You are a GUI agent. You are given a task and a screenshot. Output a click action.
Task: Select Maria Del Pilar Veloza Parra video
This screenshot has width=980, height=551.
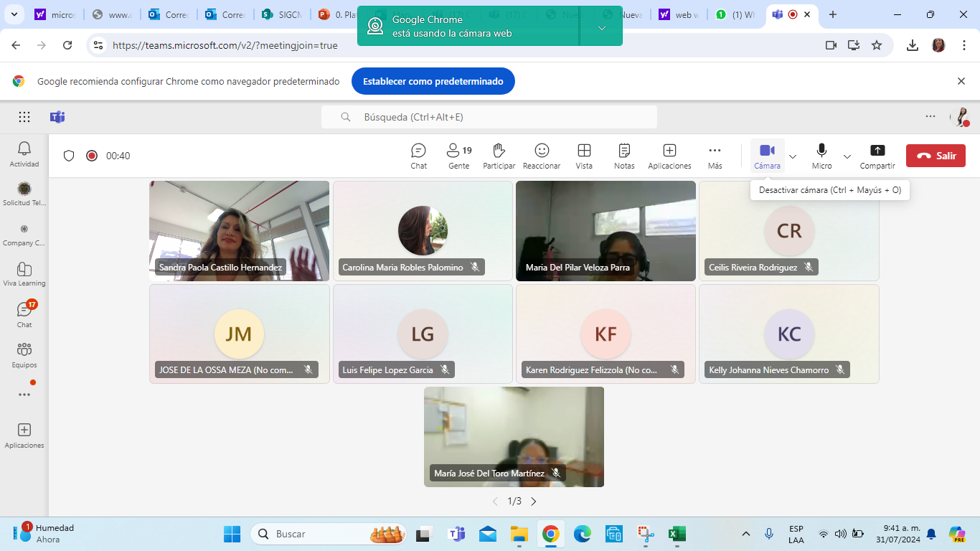pyautogui.click(x=606, y=230)
